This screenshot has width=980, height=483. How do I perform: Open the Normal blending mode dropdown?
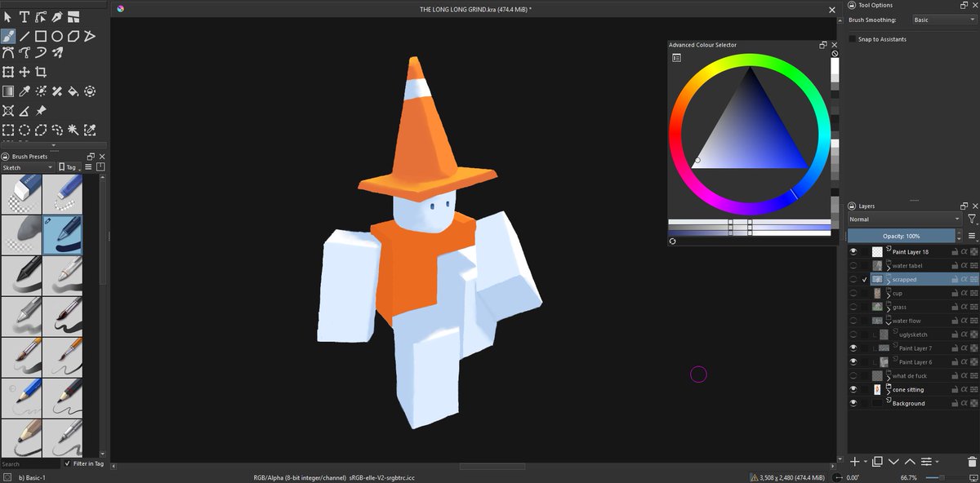coord(905,219)
